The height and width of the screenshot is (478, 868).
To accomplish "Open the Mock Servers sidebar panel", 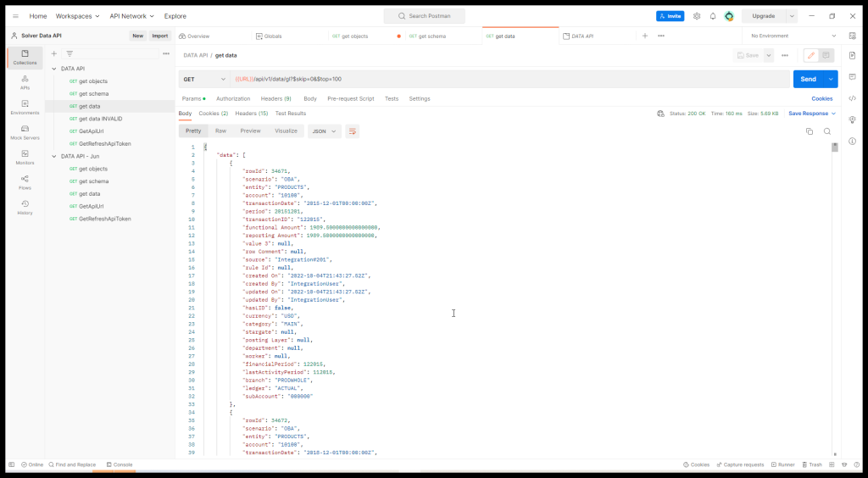I will pos(25,131).
